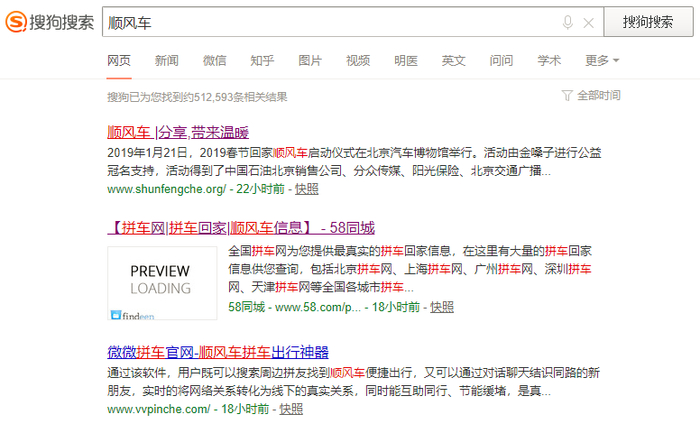Click the 22小时前 timestamp
Image resolution: width=700 pixels, height=433 pixels.
coord(260,189)
